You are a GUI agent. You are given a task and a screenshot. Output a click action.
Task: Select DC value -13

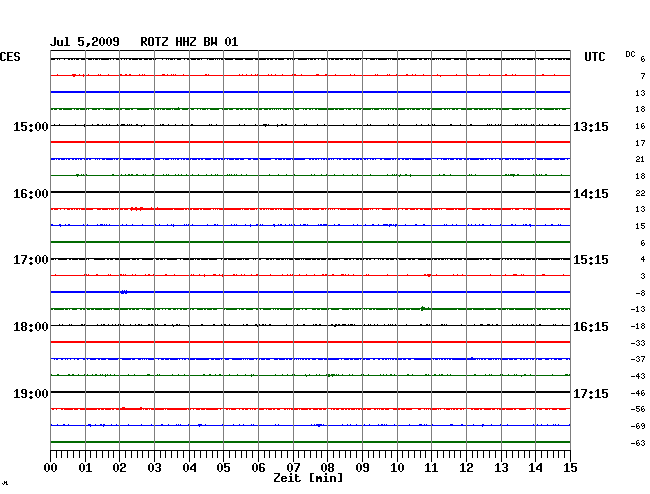point(638,309)
